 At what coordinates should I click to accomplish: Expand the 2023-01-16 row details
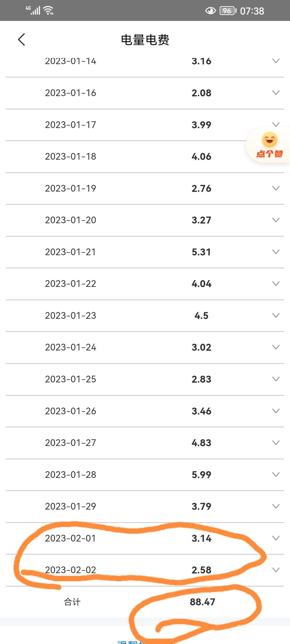276,93
